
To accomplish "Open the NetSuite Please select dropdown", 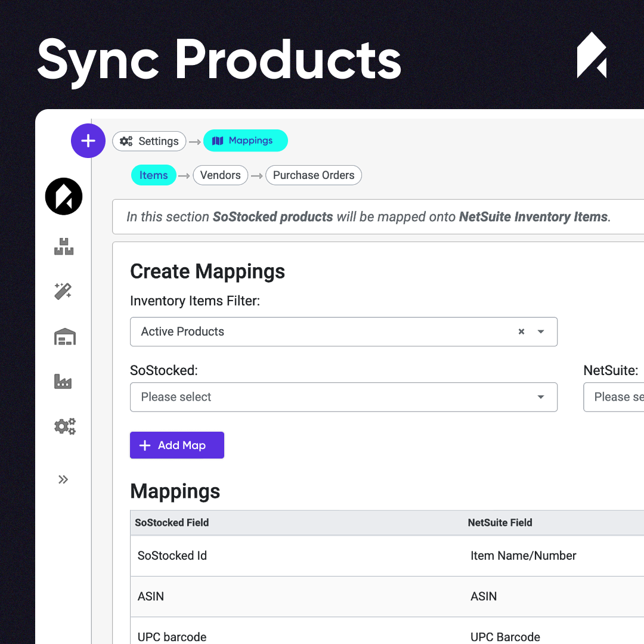I will tap(614, 397).
